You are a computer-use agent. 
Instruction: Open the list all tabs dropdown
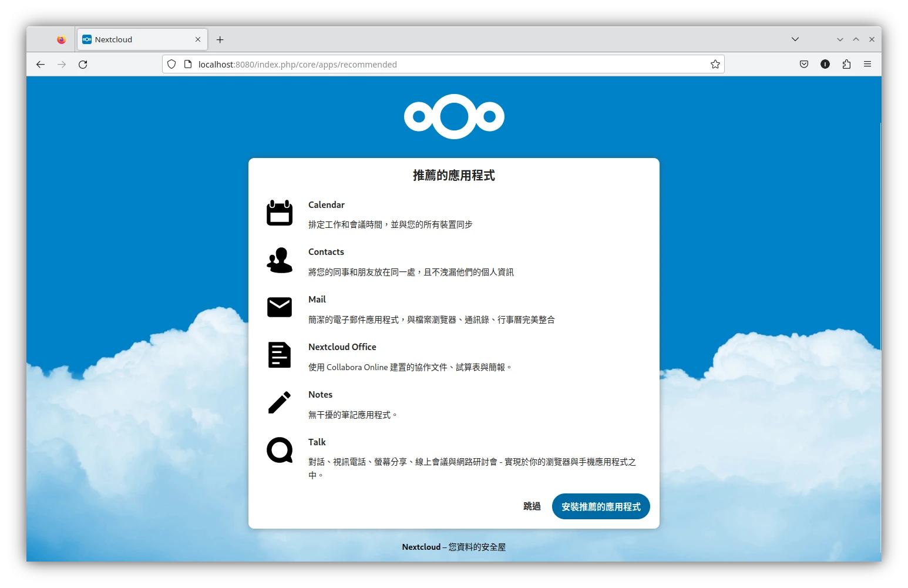point(795,39)
